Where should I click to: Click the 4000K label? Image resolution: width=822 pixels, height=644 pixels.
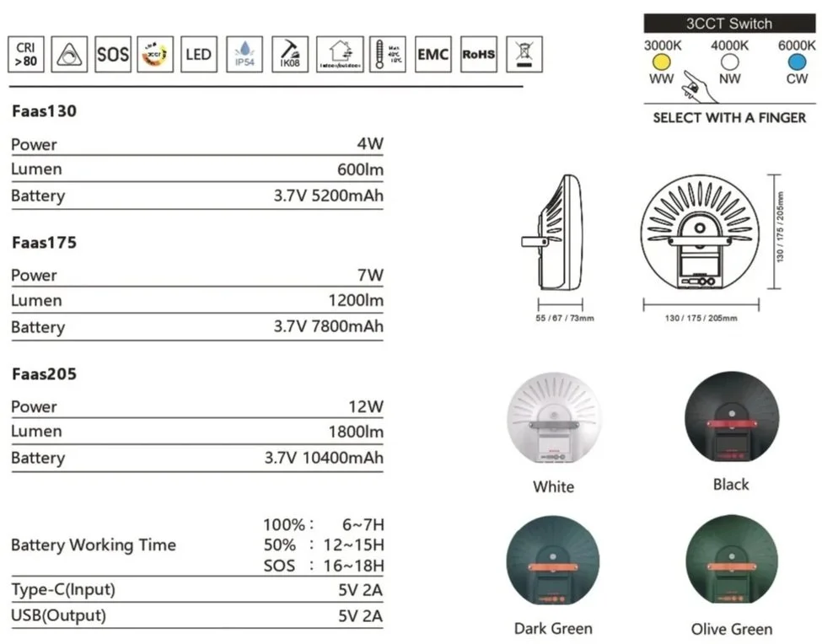730,46
